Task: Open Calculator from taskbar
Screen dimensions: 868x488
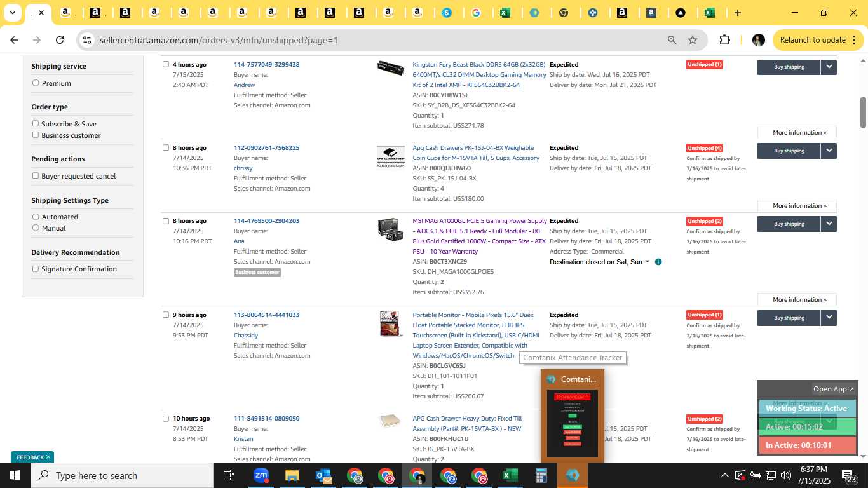Action: [x=541, y=475]
